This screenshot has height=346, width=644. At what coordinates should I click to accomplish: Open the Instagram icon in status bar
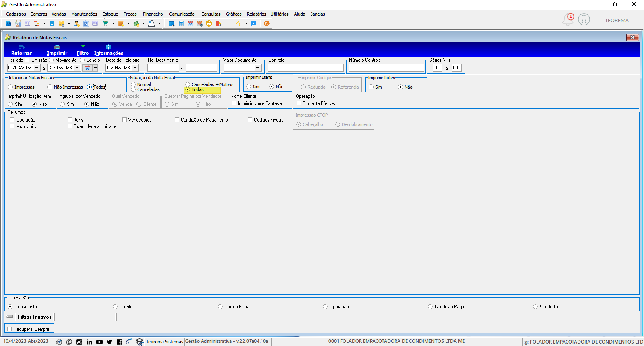79,342
